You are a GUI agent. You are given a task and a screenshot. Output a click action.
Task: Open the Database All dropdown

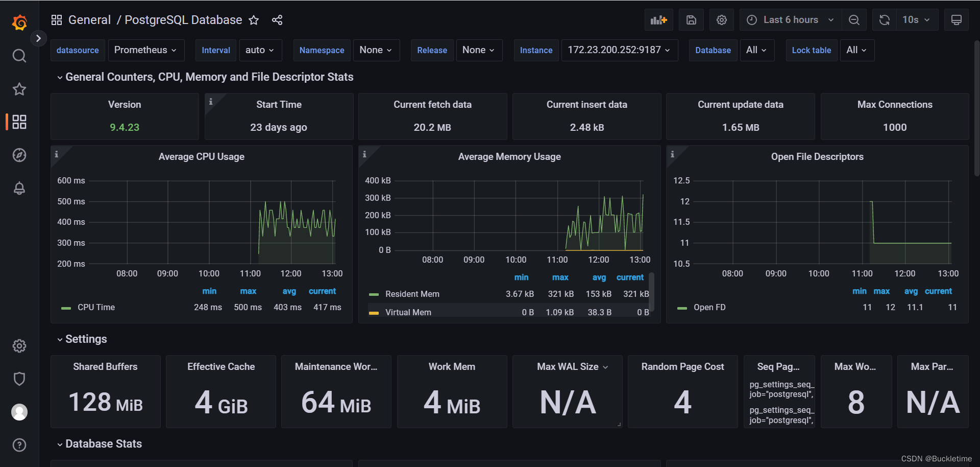[756, 50]
